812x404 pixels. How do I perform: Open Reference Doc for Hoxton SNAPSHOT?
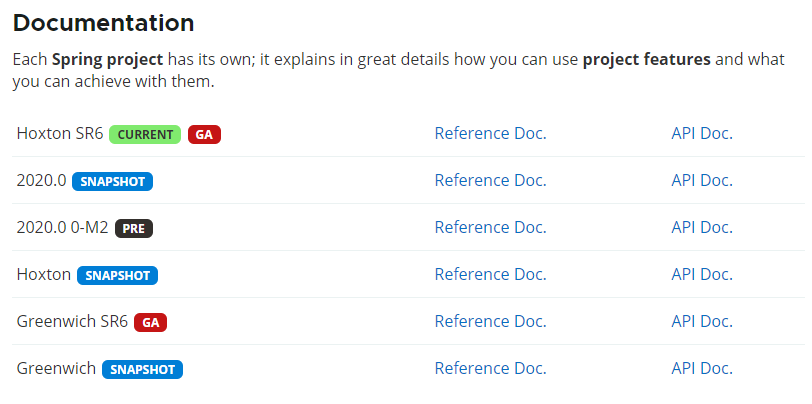click(x=490, y=275)
